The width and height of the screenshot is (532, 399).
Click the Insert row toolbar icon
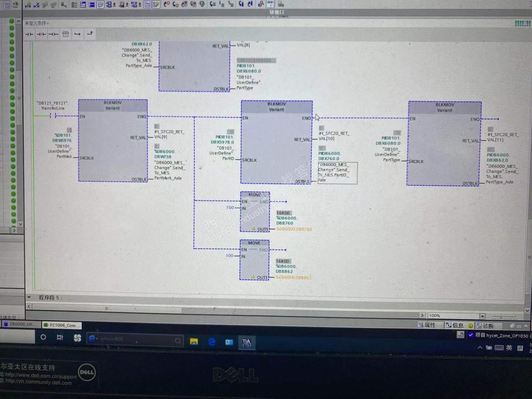pyautogui.click(x=45, y=4)
